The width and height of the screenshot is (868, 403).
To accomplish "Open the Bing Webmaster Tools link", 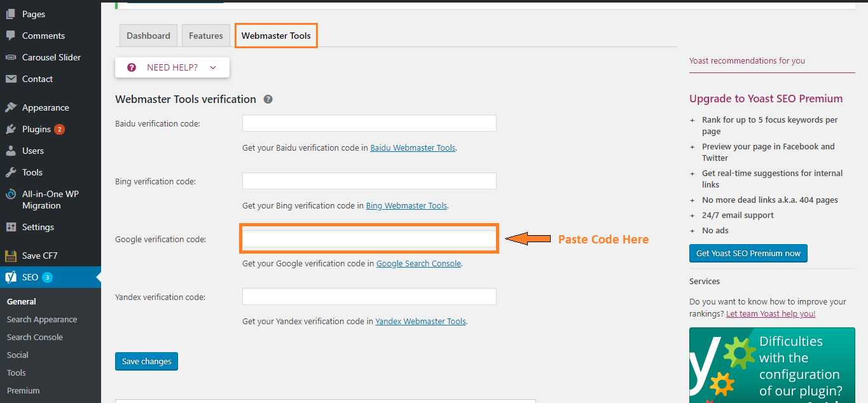I will [x=407, y=205].
